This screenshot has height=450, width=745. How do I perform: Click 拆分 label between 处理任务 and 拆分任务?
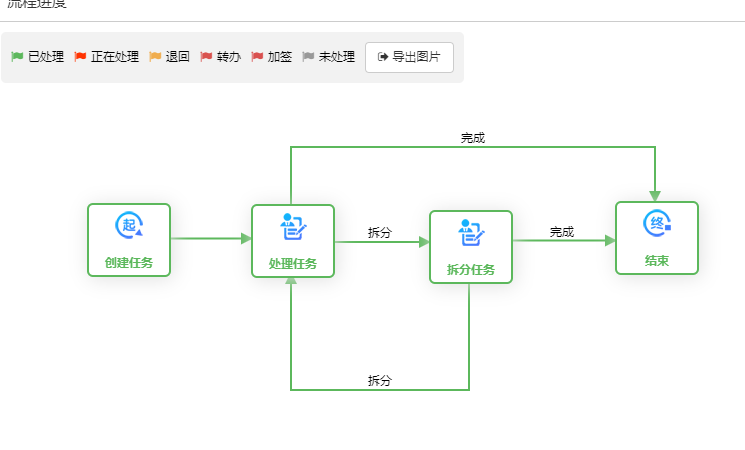pyautogui.click(x=380, y=232)
